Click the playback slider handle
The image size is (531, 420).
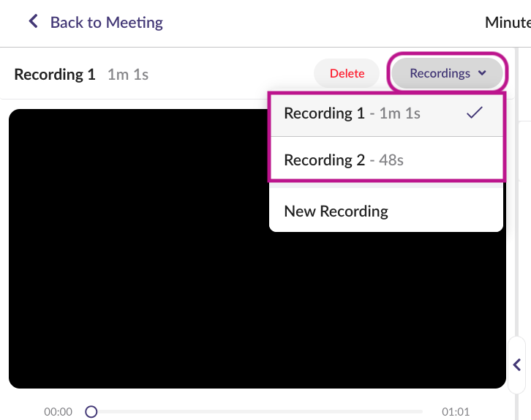pos(91,412)
